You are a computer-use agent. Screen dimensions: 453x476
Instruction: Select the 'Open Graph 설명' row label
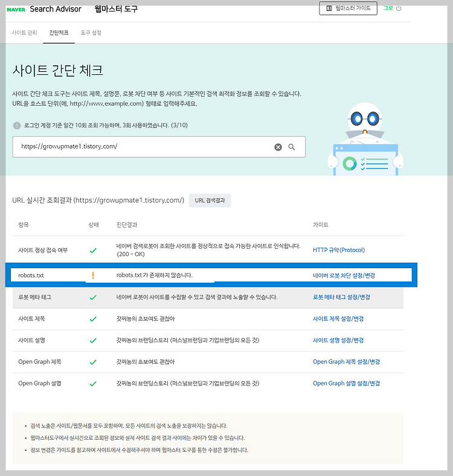coord(40,383)
